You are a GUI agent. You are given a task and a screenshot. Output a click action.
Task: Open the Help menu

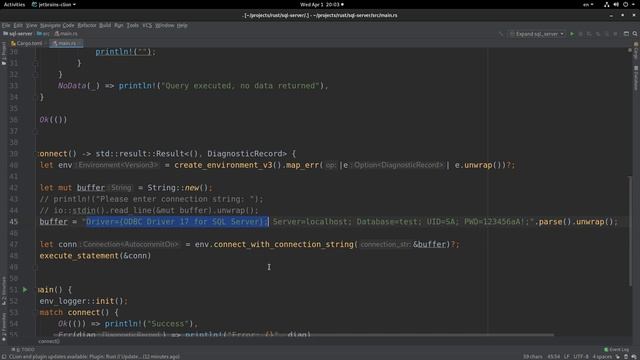(182, 25)
